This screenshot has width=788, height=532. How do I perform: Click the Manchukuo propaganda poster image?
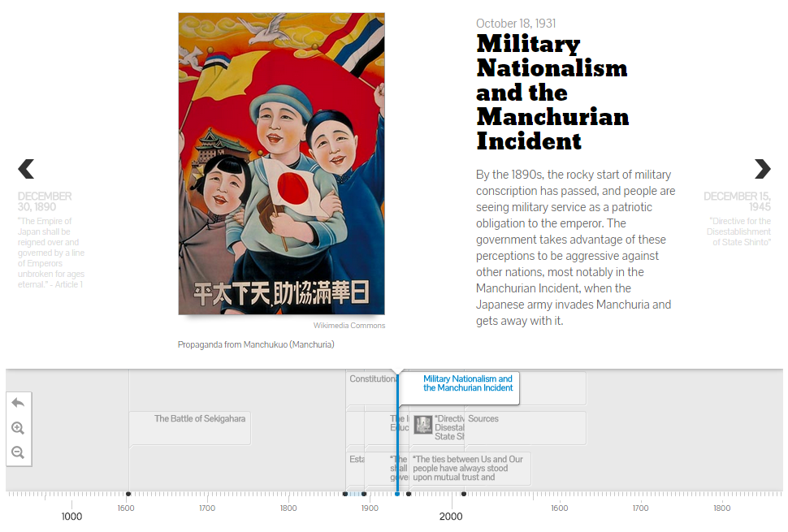(281, 164)
